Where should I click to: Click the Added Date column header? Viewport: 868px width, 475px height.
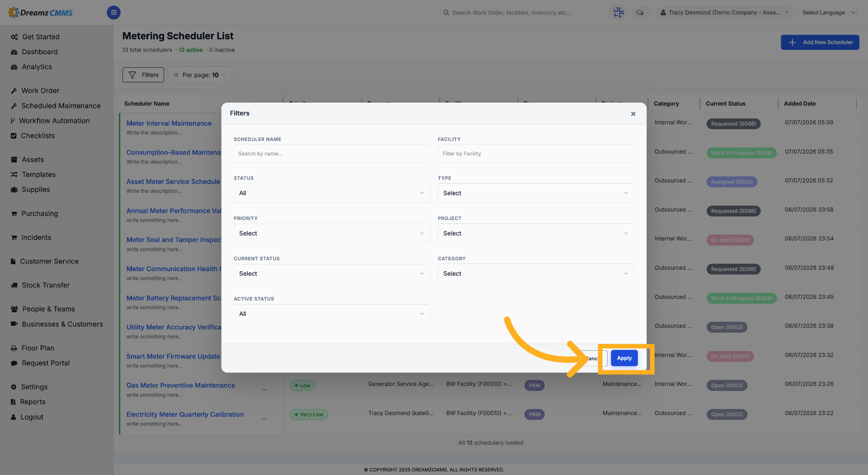800,103
